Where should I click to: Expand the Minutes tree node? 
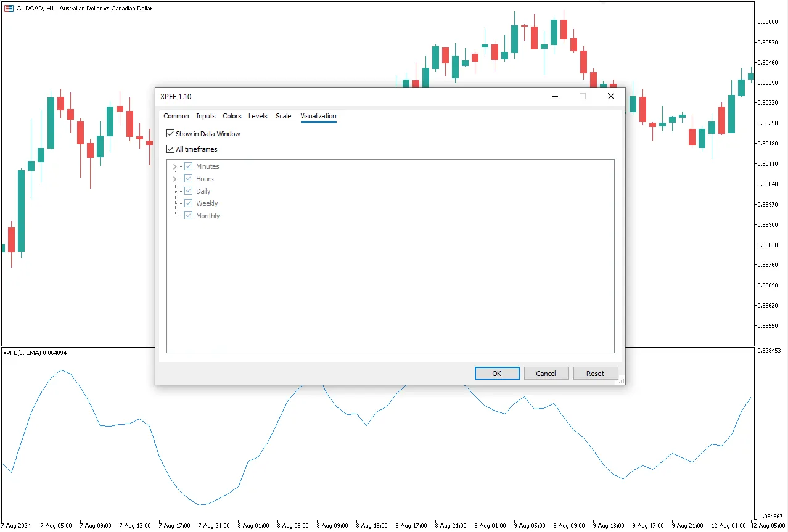click(174, 166)
